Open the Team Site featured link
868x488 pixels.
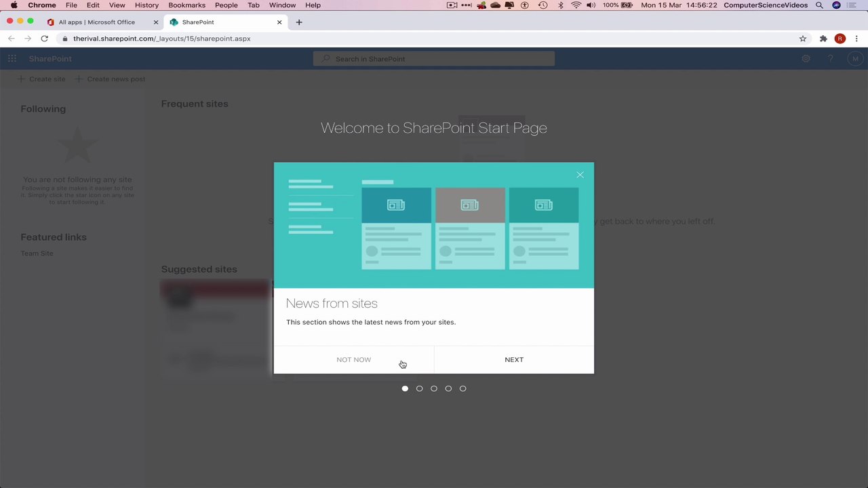coord(37,253)
